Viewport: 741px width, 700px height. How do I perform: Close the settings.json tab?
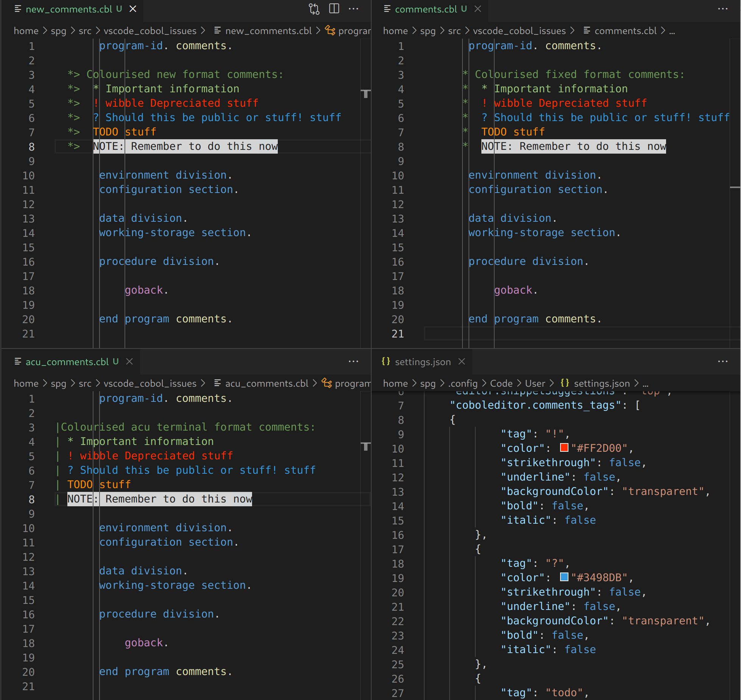pos(461,361)
